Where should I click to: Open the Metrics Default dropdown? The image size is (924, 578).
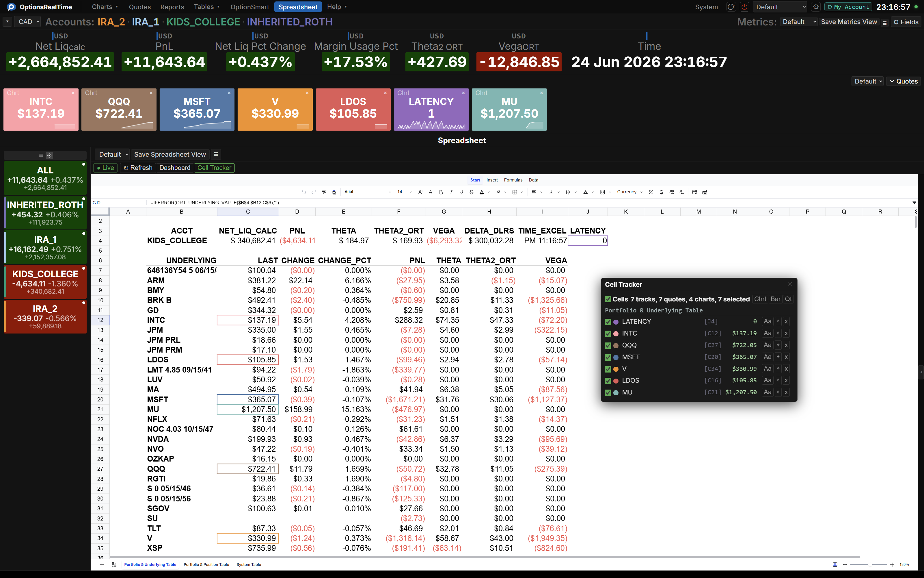pyautogui.click(x=799, y=22)
